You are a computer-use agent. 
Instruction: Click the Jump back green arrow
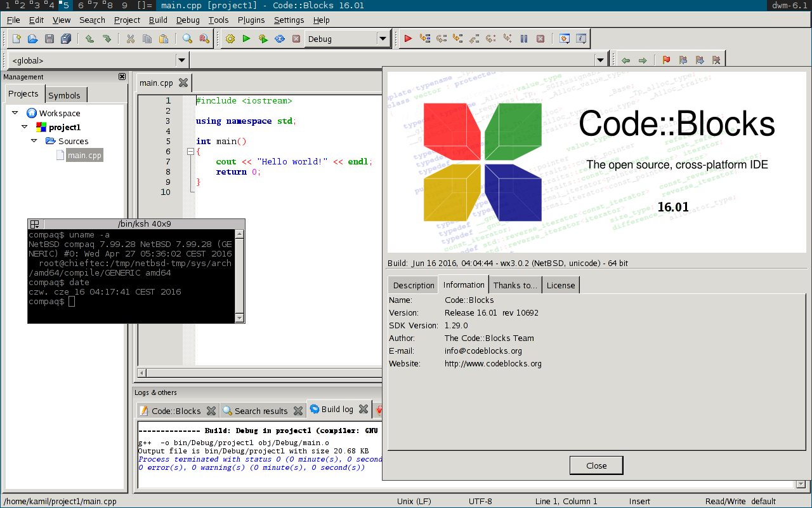[626, 60]
